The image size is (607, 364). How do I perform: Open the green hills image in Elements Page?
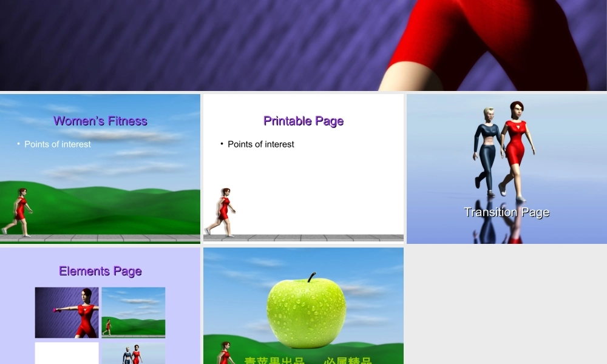coord(134,312)
